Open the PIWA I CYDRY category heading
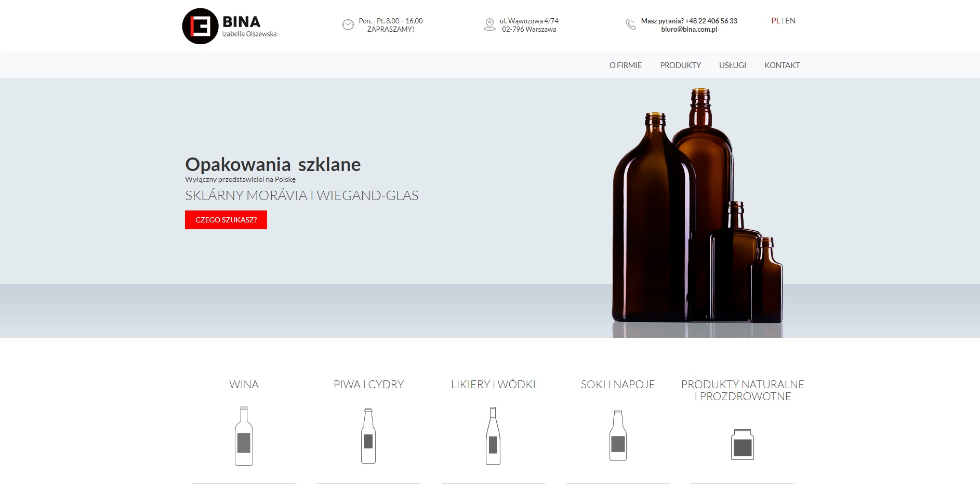980x488 pixels. [368, 385]
